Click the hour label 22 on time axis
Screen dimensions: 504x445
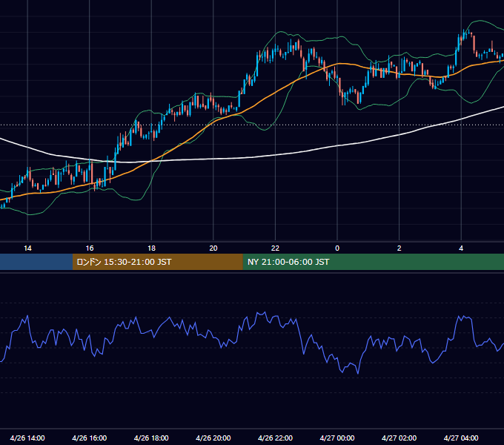point(275,248)
